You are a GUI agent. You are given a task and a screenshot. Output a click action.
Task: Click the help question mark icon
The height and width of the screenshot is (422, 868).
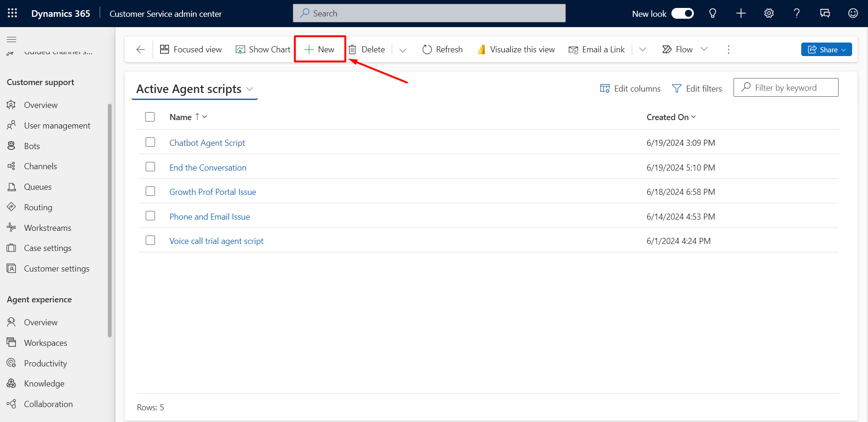[797, 13]
